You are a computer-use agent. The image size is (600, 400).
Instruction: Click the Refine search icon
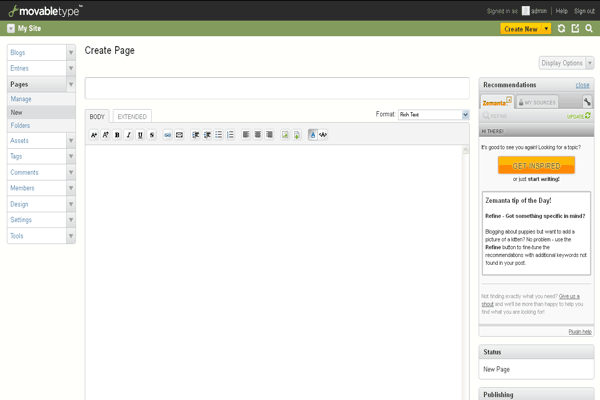coord(486,116)
